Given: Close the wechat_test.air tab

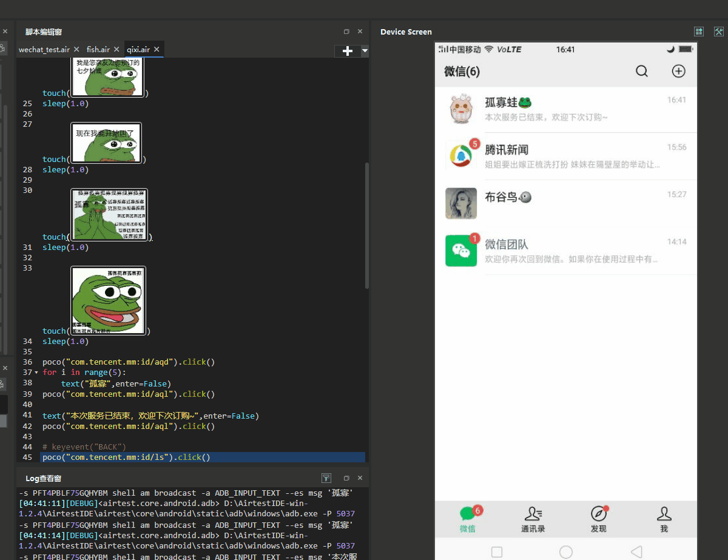Looking at the screenshot, I should 76,50.
